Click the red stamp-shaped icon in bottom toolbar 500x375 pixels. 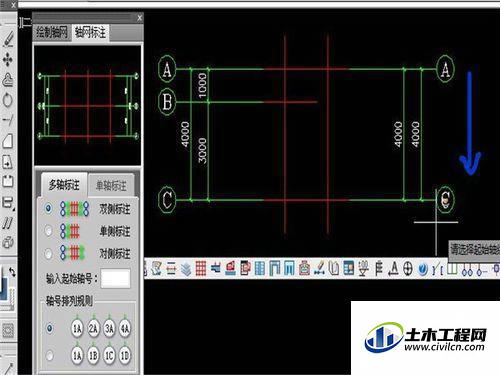pyautogui.click(x=304, y=269)
